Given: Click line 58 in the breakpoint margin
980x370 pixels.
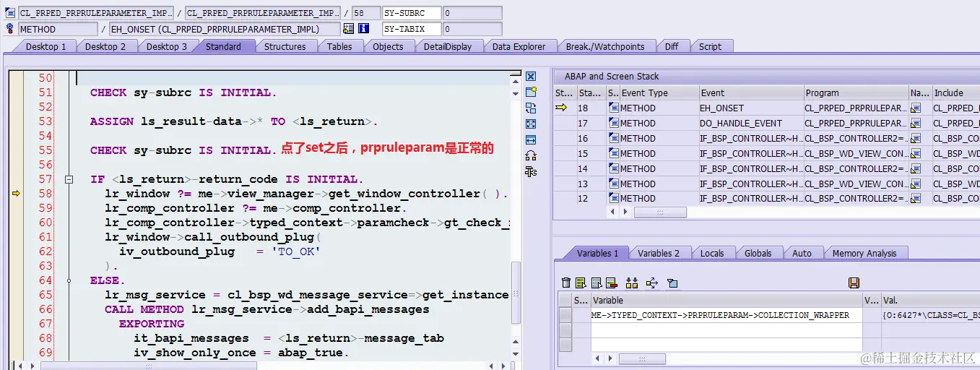Looking at the screenshot, I should click(x=16, y=194).
